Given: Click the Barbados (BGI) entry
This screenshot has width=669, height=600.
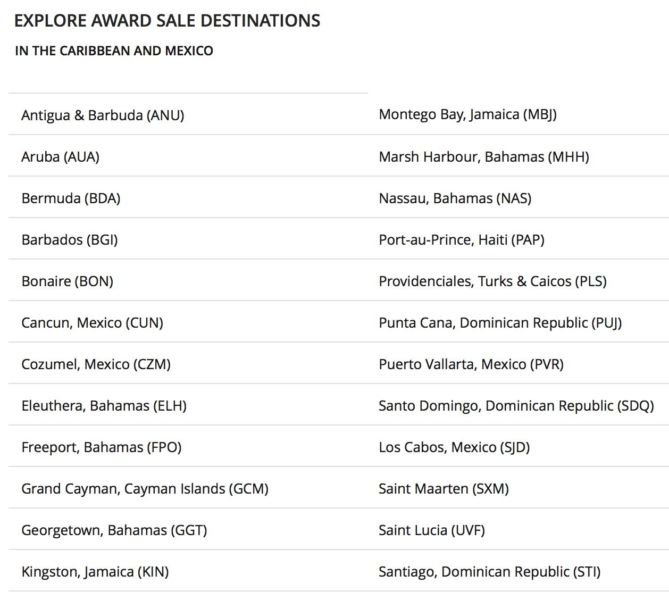Looking at the screenshot, I should pos(70,240).
